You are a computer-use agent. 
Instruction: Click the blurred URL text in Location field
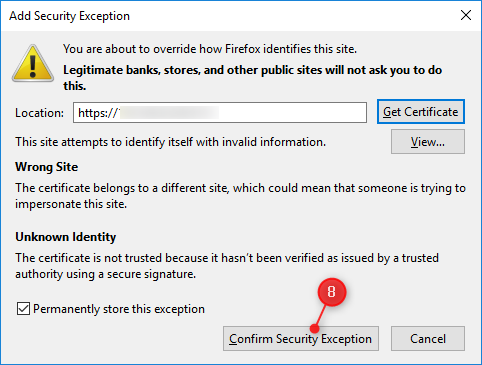[x=169, y=113]
